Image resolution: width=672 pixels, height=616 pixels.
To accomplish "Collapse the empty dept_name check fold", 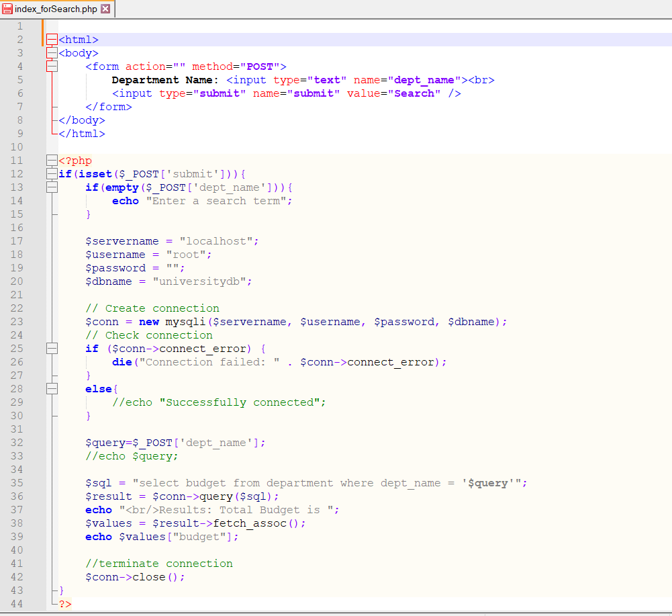I will (x=52, y=187).
